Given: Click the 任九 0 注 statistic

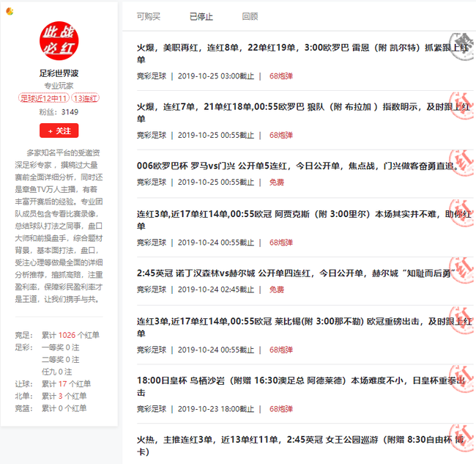Looking at the screenshot, I should click(x=57, y=372).
